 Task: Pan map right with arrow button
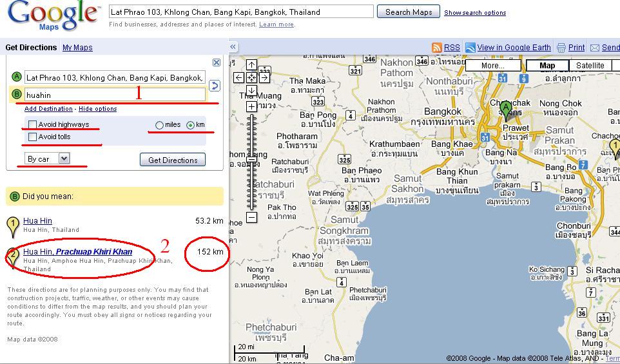pyautogui.click(x=264, y=77)
